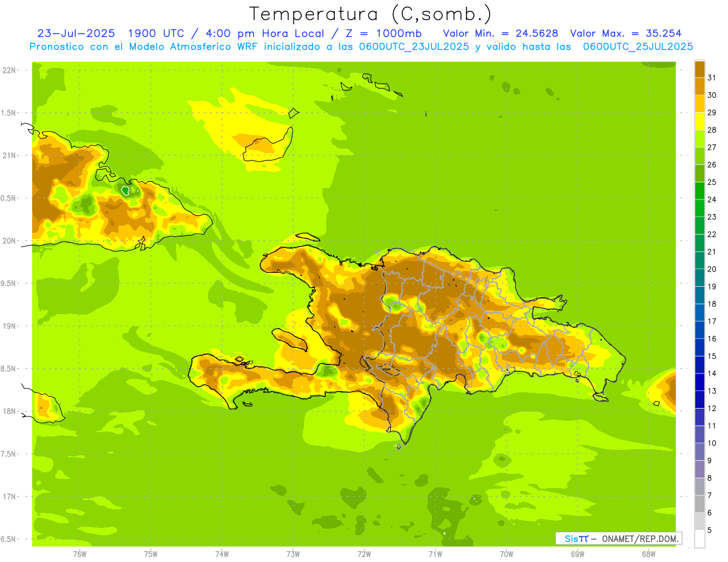Click legend color band between 20 and 21
Viewport: 728px width, 562px height.
pos(699,260)
